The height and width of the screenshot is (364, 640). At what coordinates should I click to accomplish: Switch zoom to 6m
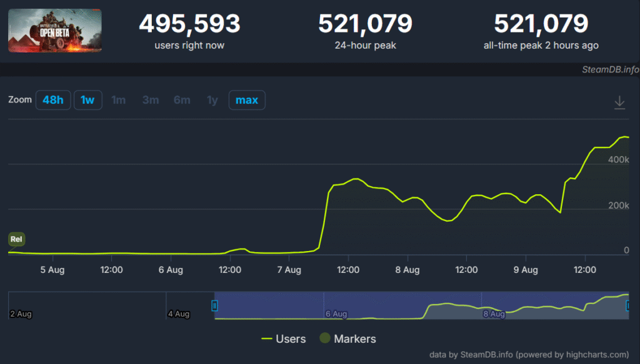coord(182,100)
